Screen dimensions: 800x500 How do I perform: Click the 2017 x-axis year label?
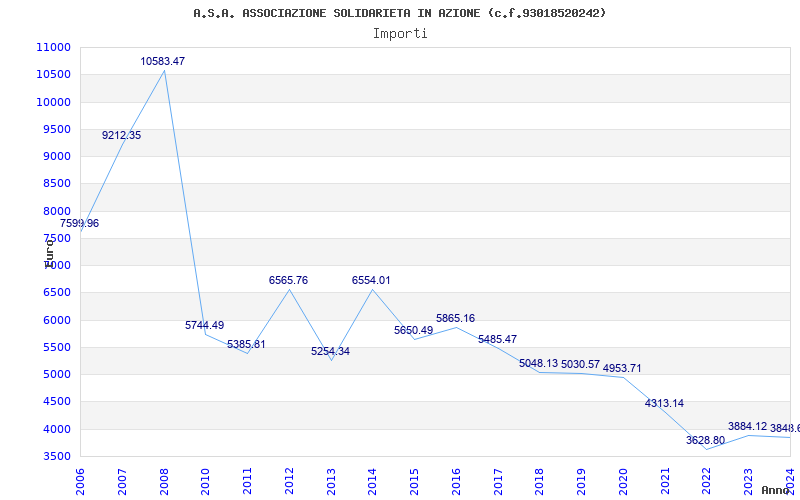tap(498, 482)
